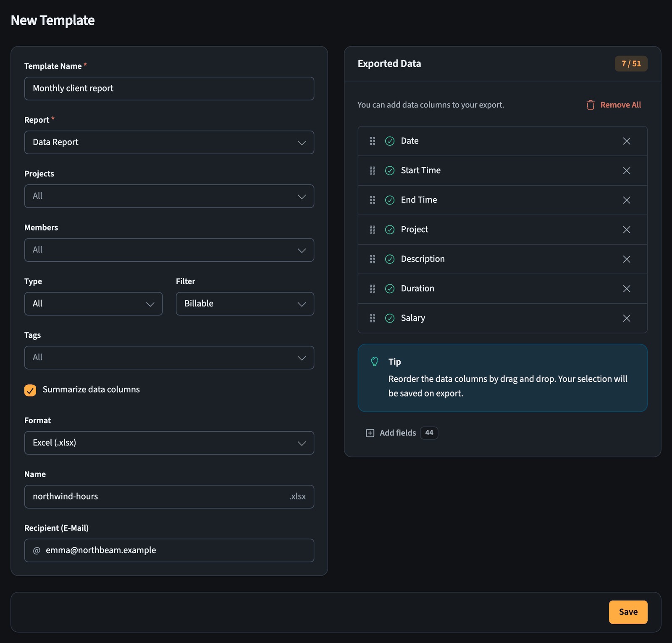Viewport: 672px width, 643px height.
Task: Click the Template Name input field
Action: [169, 89]
